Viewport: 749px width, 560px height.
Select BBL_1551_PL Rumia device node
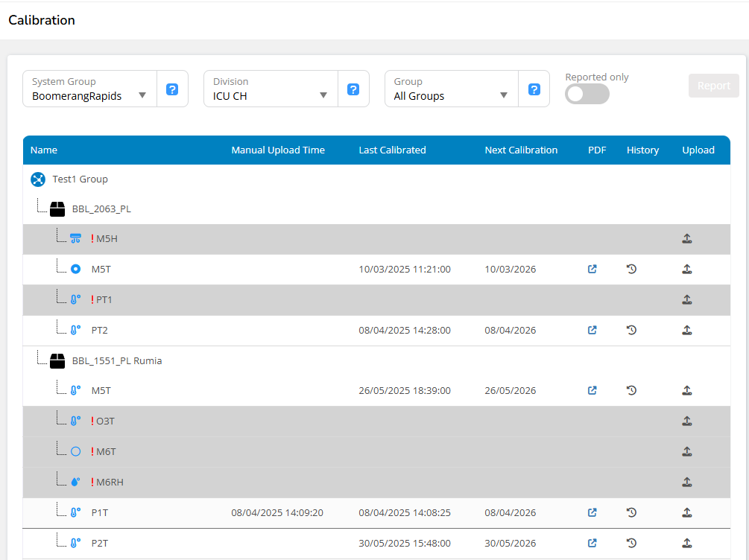coord(116,360)
